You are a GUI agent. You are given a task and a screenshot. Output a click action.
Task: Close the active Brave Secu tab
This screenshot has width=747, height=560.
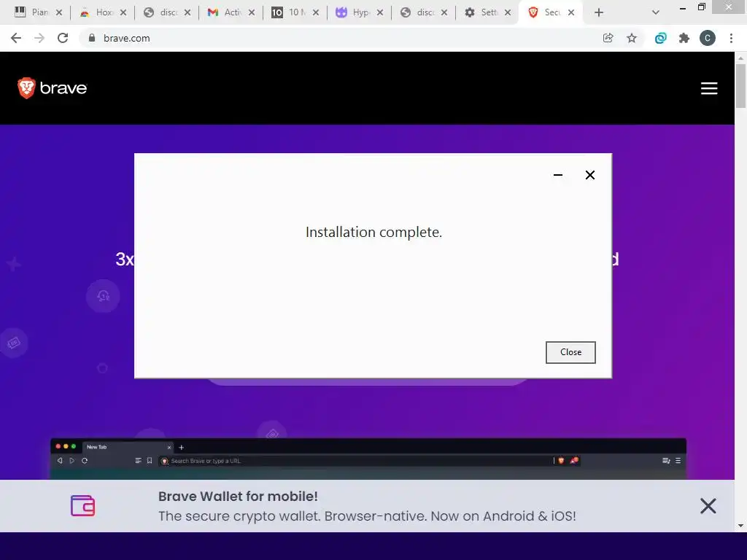point(571,12)
